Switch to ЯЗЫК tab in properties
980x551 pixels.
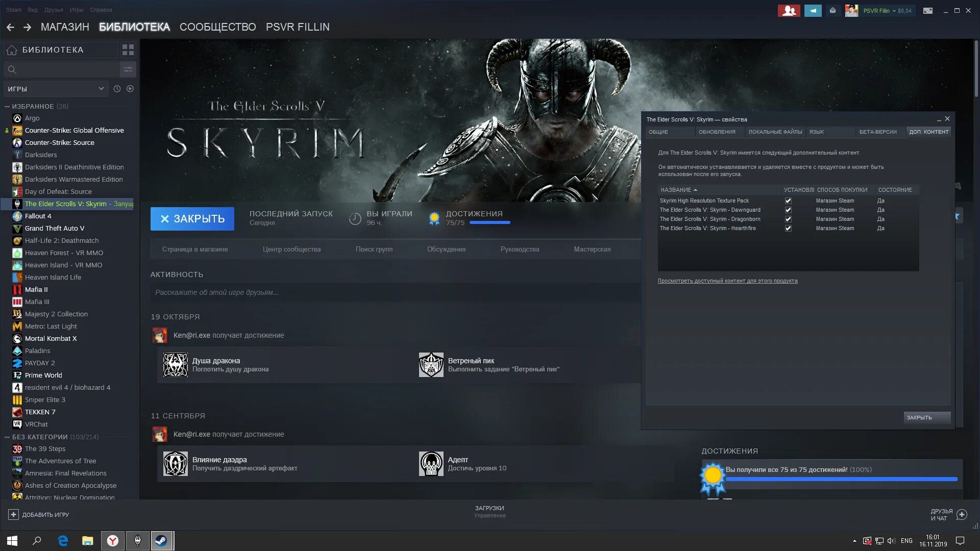pyautogui.click(x=830, y=132)
